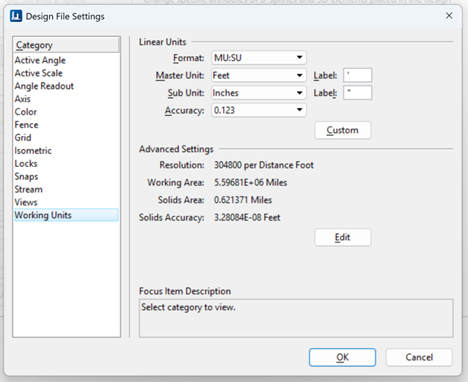468x382 pixels.
Task: Expand the Master Unit dropdown set to Feet
Action: [x=259, y=75]
